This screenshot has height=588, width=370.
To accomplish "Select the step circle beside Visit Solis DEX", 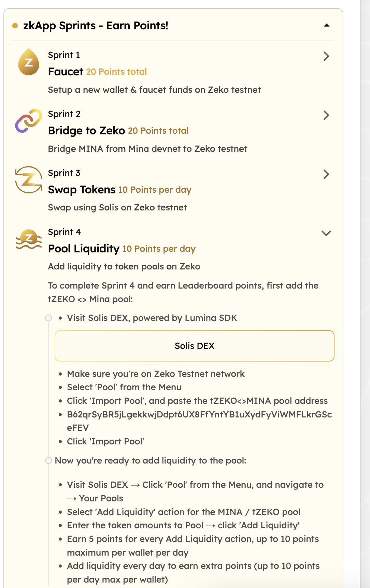I will 48,318.
